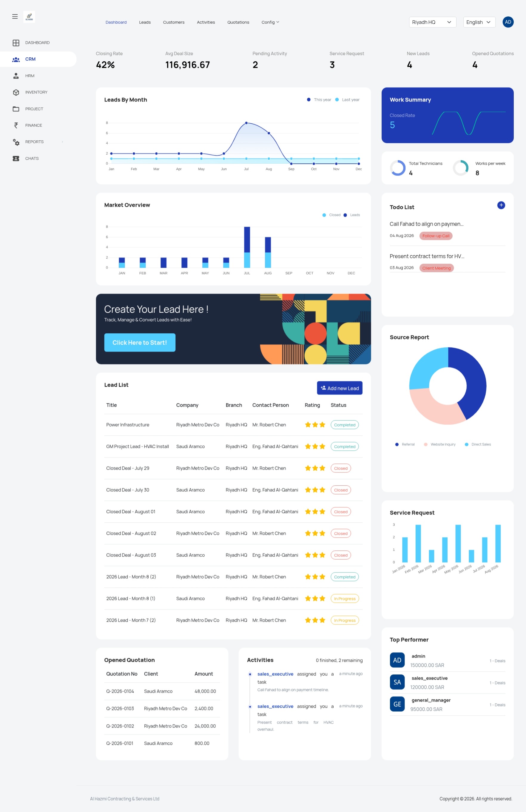Click the Dashboard grid icon in sidebar
The height and width of the screenshot is (812, 526).
[x=16, y=43]
